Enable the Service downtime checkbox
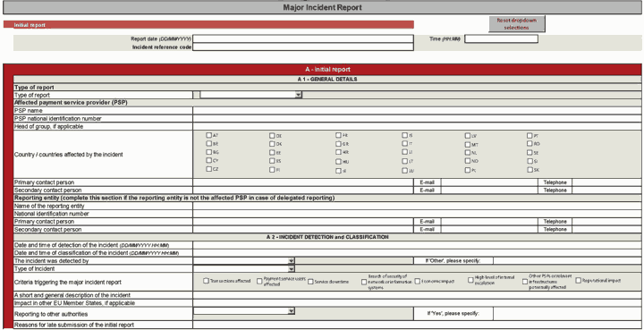The width and height of the screenshot is (644, 330). pos(310,282)
